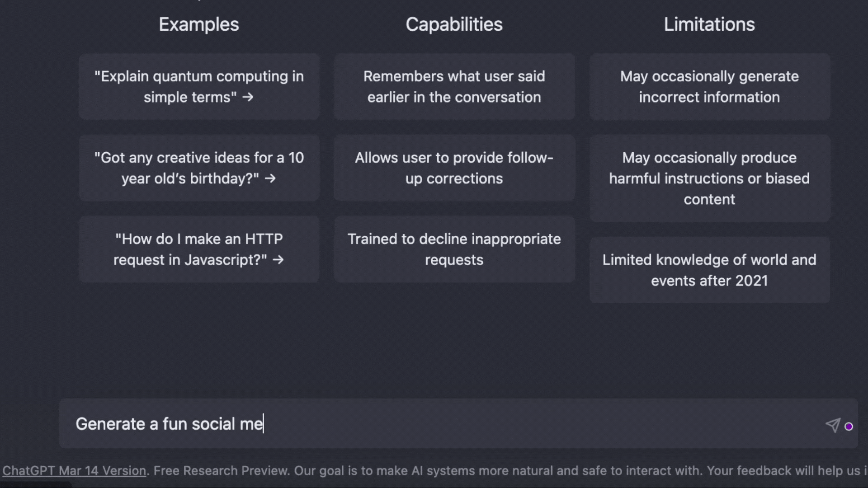The width and height of the screenshot is (868, 488).
Task: Click the "May occasionally generate incorrect information" card
Action: pos(709,86)
